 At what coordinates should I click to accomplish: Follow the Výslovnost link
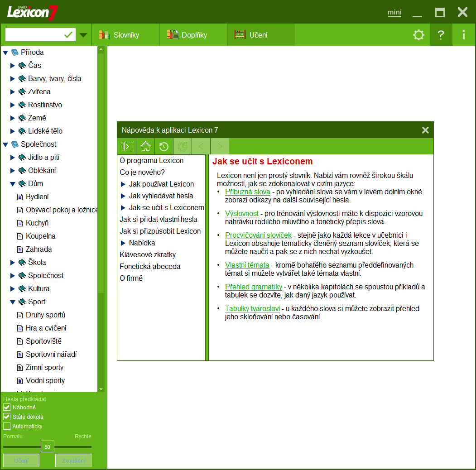242,214
